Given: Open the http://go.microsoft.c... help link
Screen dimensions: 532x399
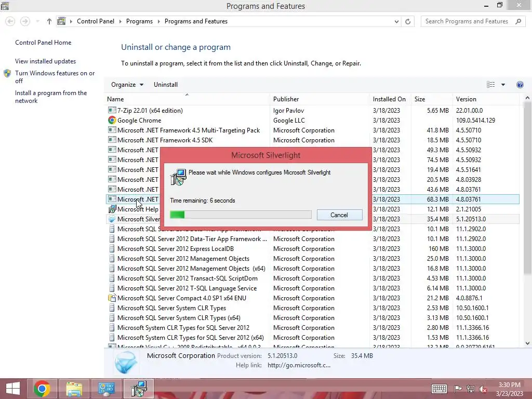Looking at the screenshot, I should [299, 365].
